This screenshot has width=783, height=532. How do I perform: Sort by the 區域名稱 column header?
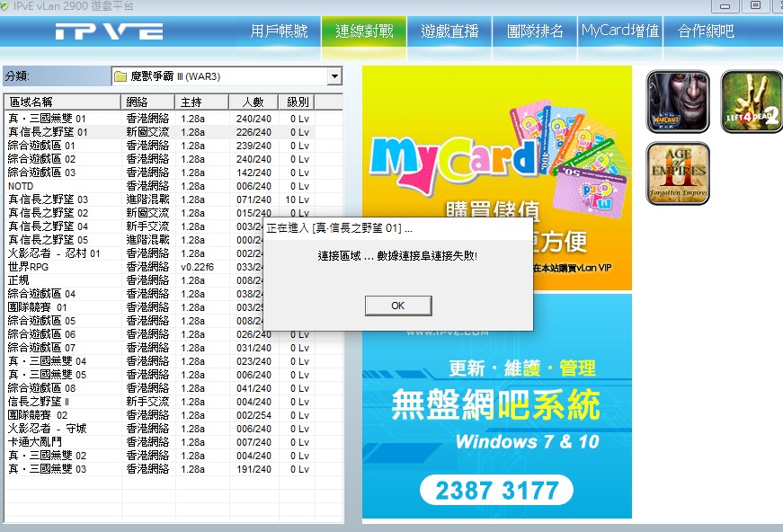click(62, 102)
